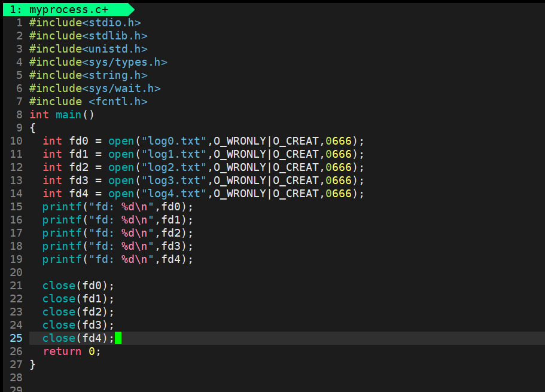
Task: Click the #include <fcntl.h> line
Action: tap(89, 102)
